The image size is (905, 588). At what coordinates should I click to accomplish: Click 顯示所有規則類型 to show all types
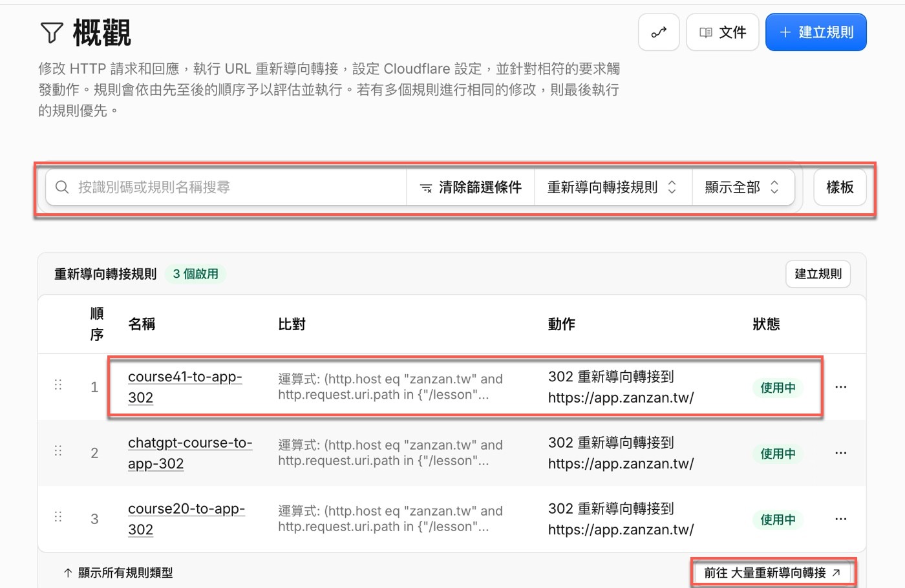118,572
